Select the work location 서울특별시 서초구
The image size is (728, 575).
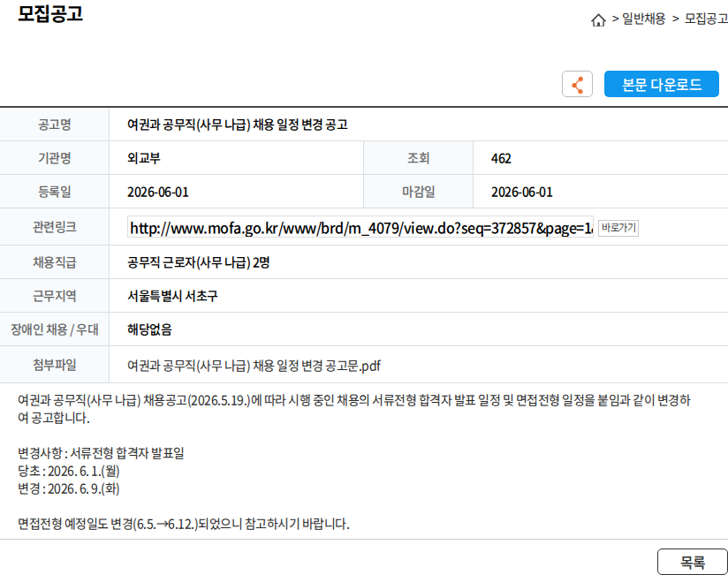[172, 296]
